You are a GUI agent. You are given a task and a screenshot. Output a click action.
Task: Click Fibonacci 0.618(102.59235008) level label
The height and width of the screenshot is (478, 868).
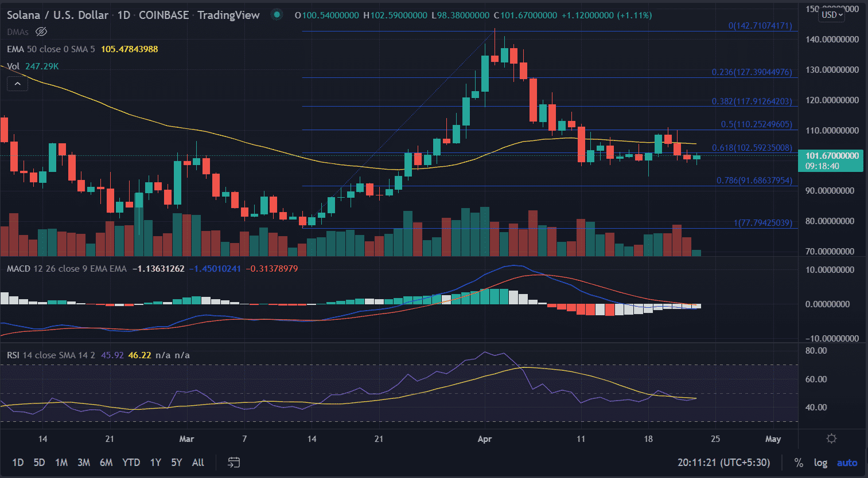click(x=752, y=148)
